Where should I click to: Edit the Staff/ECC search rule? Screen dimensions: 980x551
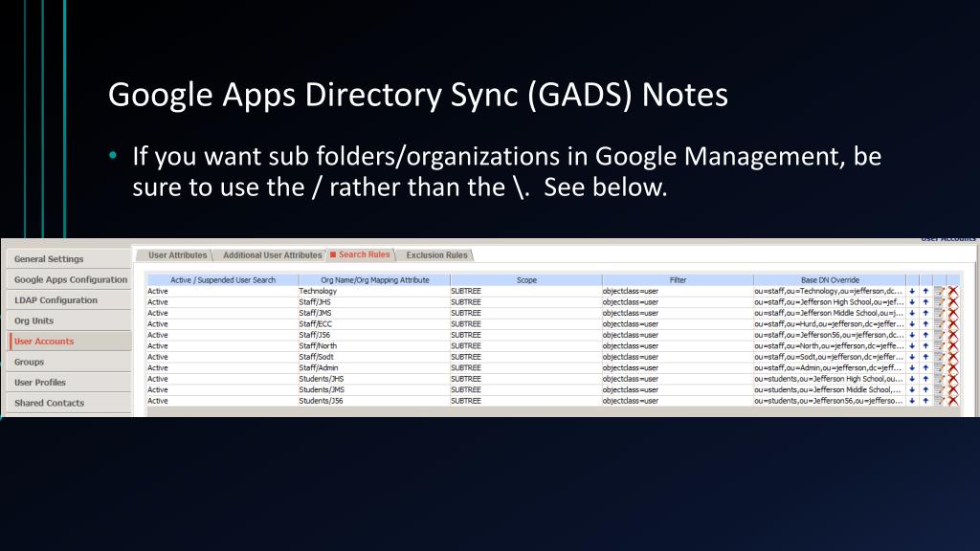pyautogui.click(x=939, y=324)
